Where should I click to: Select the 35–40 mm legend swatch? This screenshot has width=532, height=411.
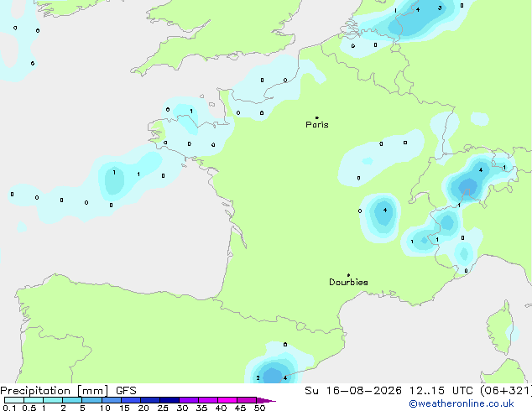point(208,400)
